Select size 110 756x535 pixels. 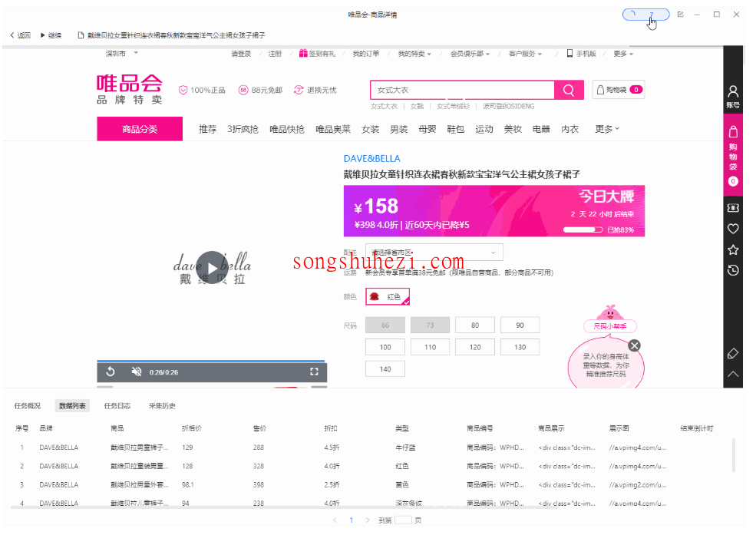click(x=430, y=347)
